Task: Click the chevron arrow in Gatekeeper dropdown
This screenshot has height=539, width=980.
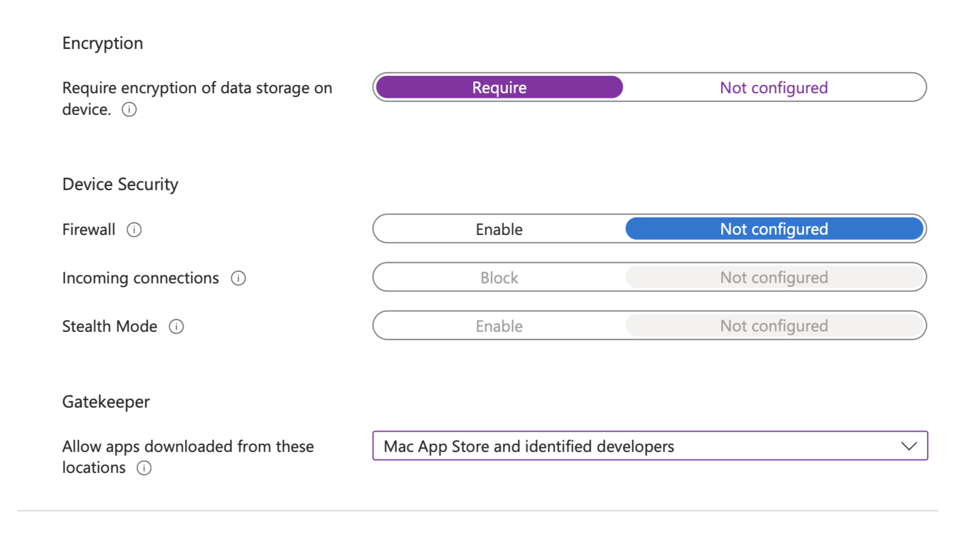Action: tap(909, 446)
